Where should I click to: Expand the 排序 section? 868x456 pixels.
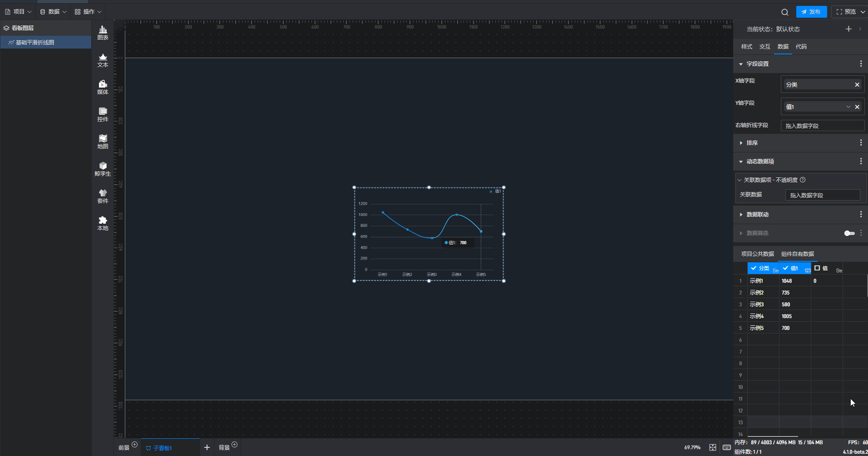(x=741, y=143)
